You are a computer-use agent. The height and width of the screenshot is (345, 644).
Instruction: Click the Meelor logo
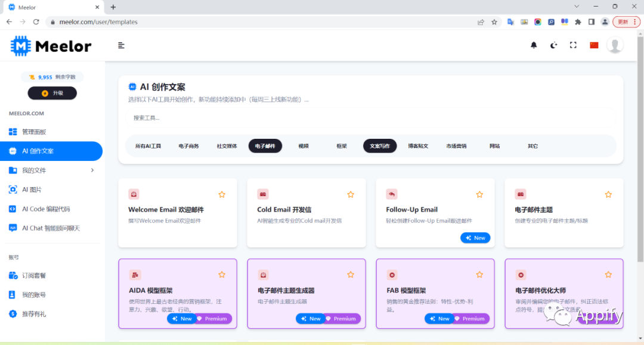[x=51, y=46]
